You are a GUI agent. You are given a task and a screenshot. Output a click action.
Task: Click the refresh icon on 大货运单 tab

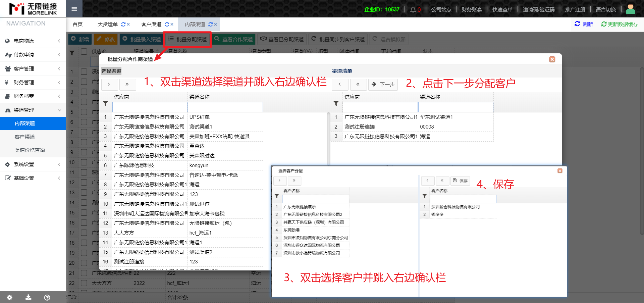tap(123, 24)
